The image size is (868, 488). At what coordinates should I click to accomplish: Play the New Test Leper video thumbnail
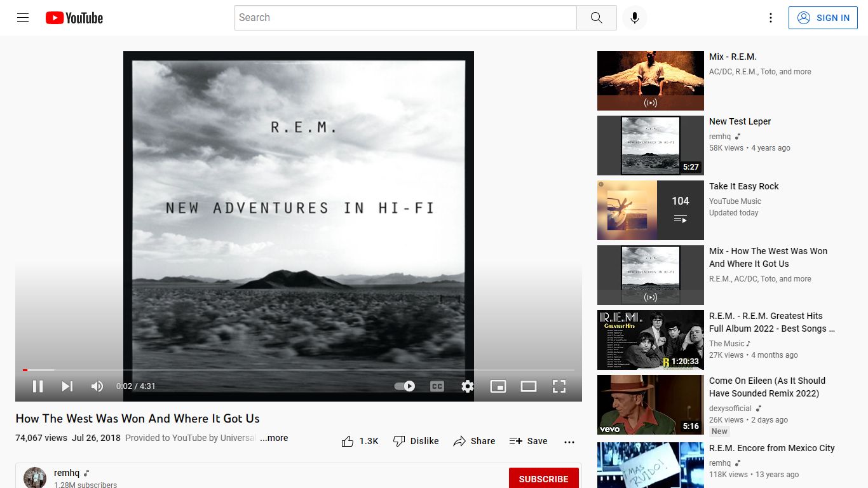[x=651, y=146]
